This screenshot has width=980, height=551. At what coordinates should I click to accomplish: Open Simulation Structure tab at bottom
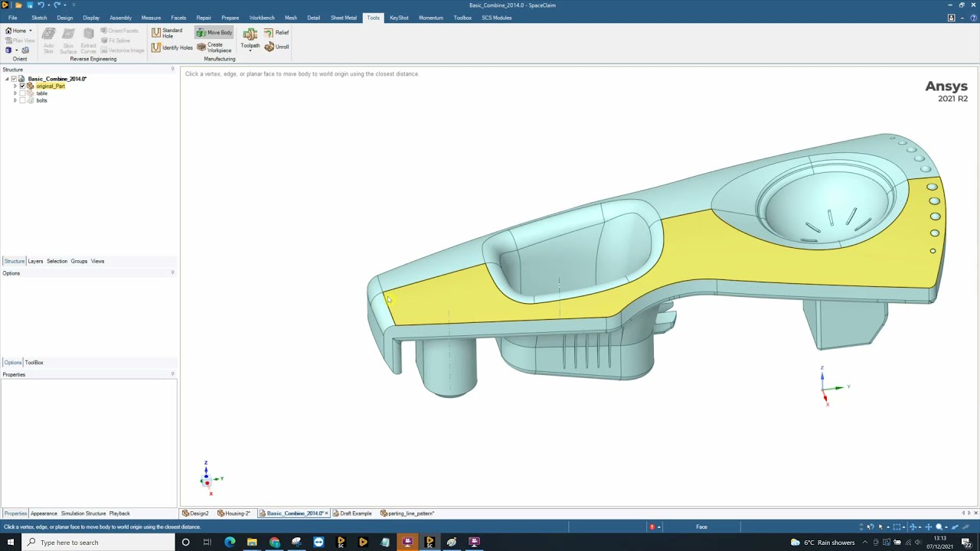pos(83,514)
